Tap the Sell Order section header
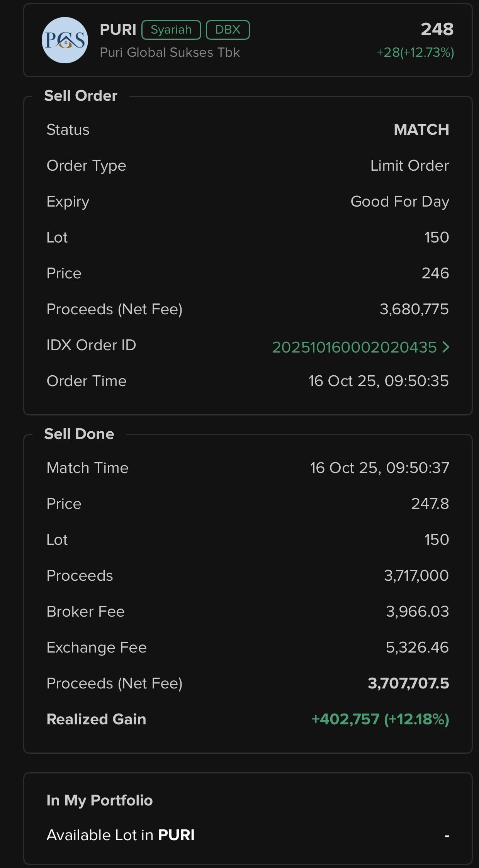 pos(81,96)
